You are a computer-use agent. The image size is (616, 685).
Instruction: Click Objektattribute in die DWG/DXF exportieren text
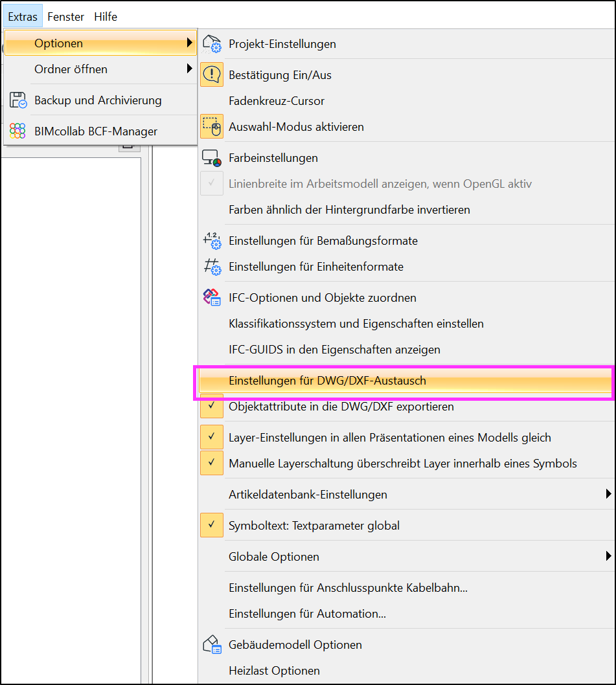[341, 407]
